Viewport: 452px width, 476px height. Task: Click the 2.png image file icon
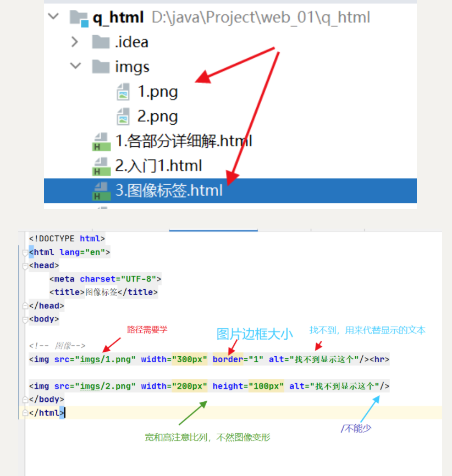pos(123,117)
